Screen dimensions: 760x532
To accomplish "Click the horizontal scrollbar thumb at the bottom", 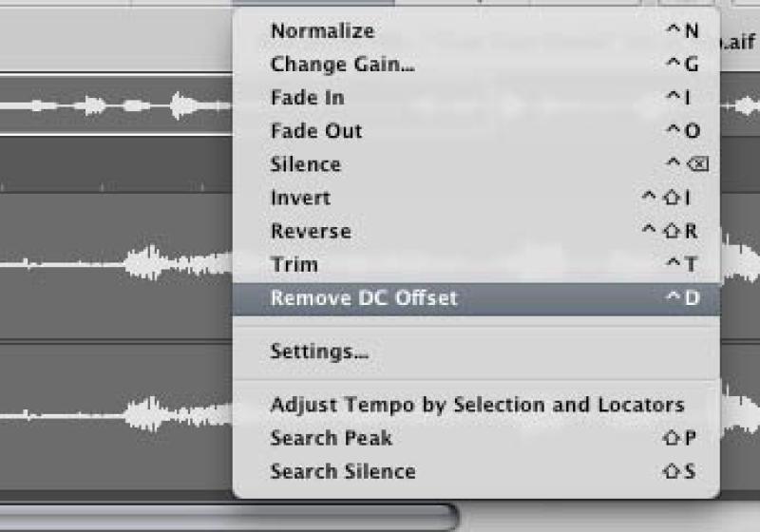I will click(228, 518).
